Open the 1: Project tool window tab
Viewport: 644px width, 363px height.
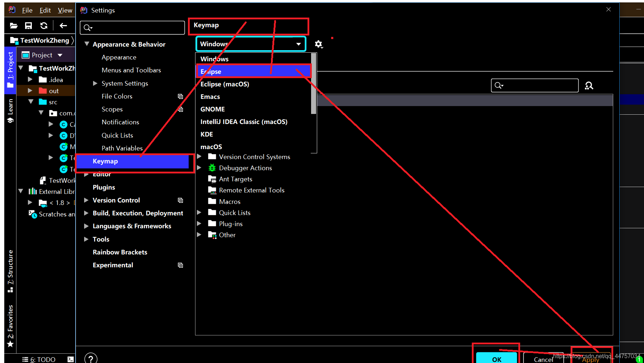click(10, 70)
